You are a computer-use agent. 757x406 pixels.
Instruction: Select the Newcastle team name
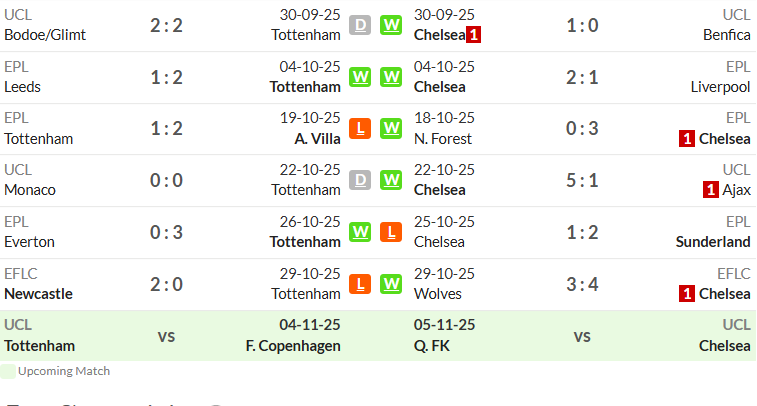(x=39, y=294)
